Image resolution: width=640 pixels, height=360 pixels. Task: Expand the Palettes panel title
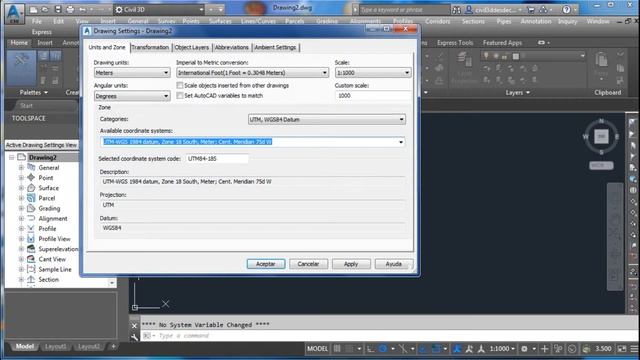(x=33, y=93)
